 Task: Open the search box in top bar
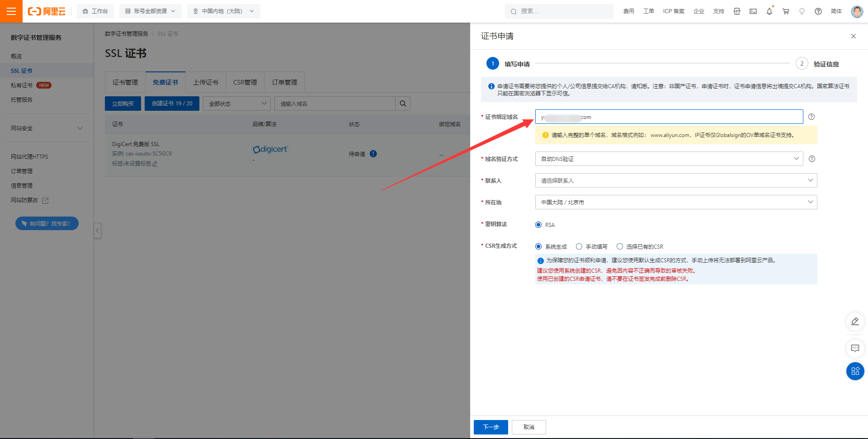(559, 11)
